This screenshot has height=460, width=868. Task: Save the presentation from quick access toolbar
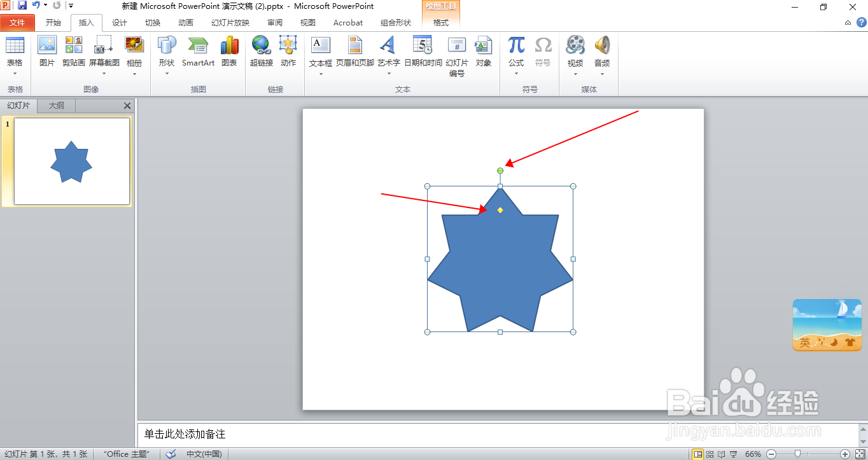pyautogui.click(x=22, y=6)
